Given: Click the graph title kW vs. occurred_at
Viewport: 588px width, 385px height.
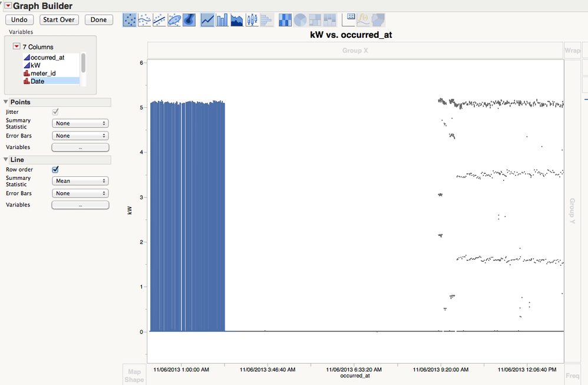Looking at the screenshot, I should tap(351, 35).
